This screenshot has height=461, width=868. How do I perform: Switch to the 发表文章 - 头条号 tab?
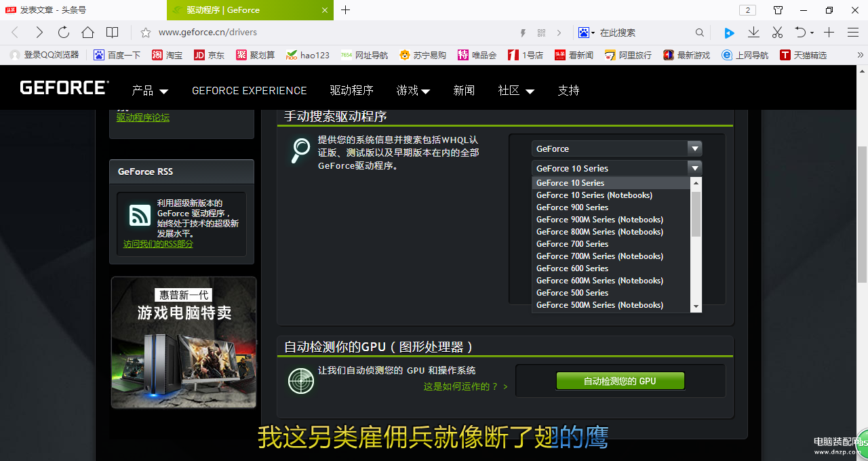coord(83,10)
